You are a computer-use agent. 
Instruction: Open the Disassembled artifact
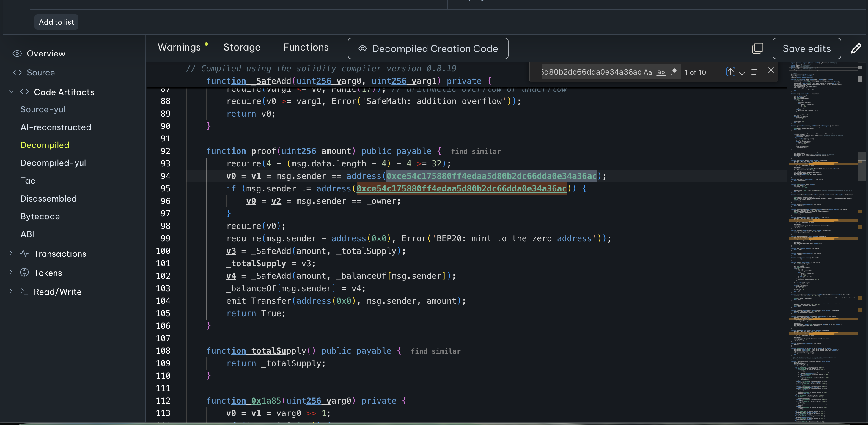[48, 199]
